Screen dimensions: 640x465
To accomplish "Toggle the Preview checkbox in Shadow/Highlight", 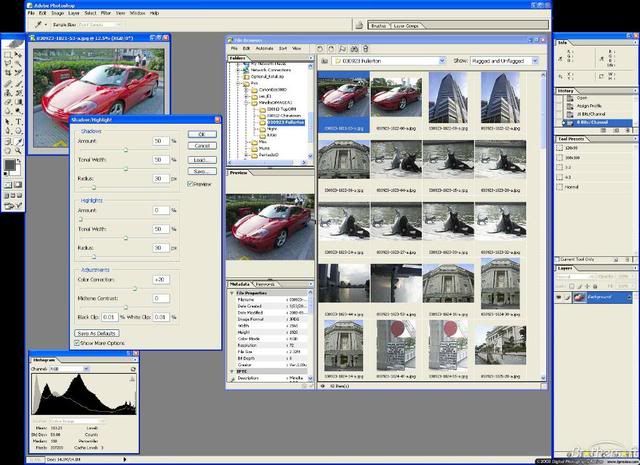I will point(190,184).
